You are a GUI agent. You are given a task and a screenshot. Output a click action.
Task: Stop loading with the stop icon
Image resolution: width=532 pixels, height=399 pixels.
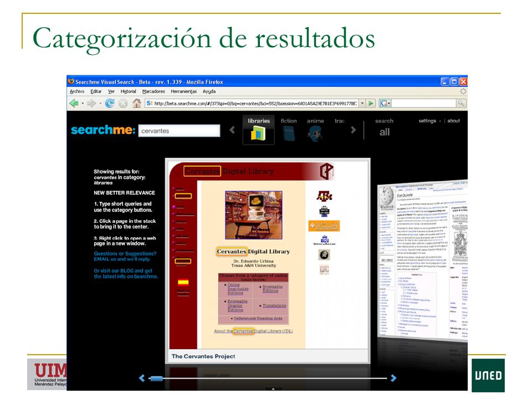[123, 103]
